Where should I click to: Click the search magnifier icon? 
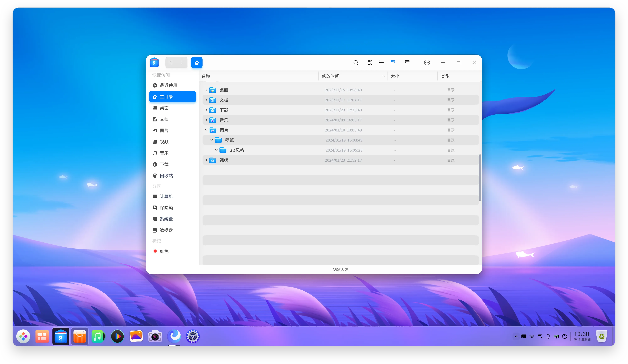click(356, 62)
